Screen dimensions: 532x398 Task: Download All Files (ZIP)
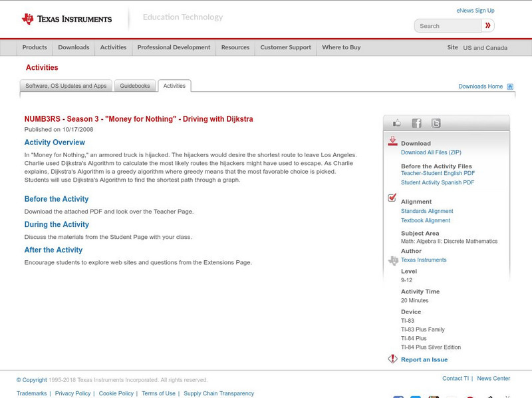[431, 152]
